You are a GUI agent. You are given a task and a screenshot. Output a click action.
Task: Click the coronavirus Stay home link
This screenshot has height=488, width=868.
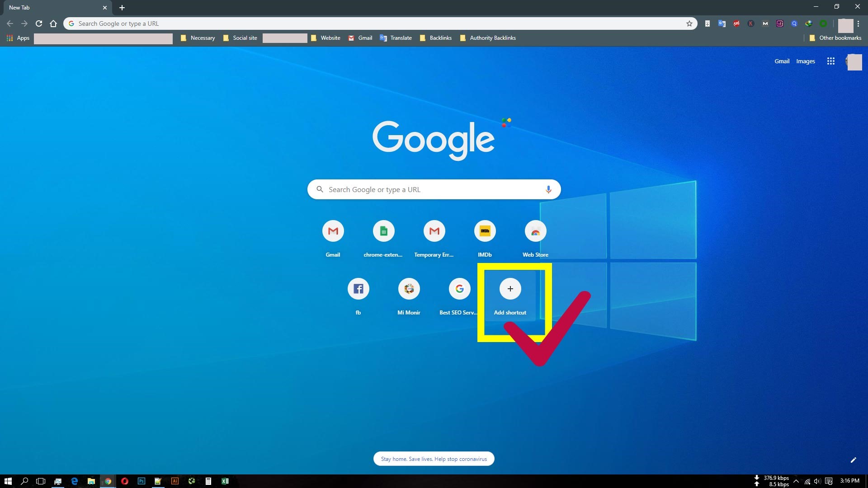(x=434, y=459)
